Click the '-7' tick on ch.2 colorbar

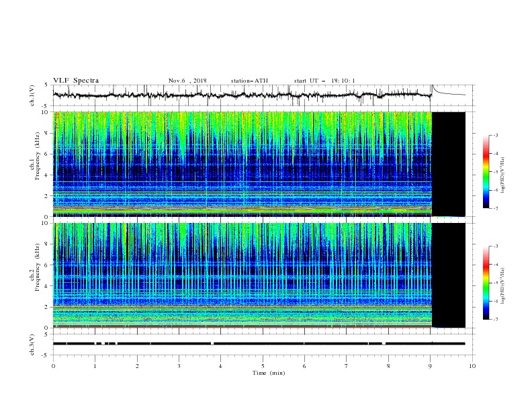496,319
